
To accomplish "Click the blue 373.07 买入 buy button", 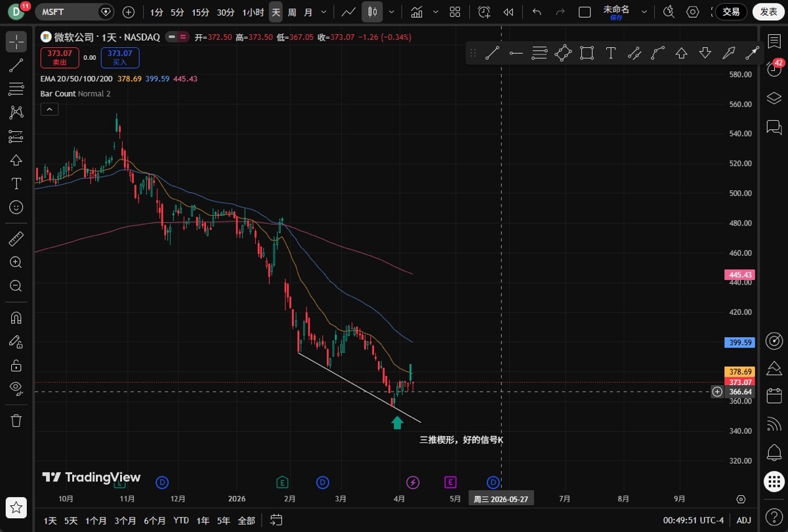I will [x=119, y=58].
